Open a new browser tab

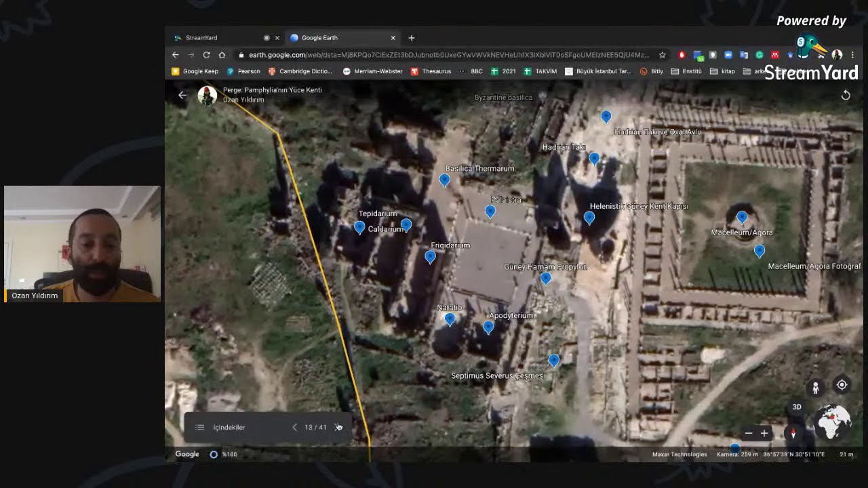(412, 38)
